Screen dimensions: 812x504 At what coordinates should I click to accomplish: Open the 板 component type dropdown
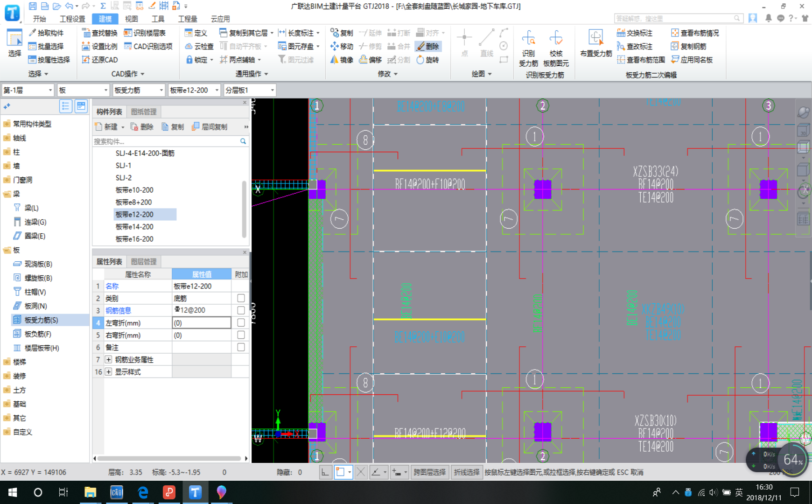[84, 90]
